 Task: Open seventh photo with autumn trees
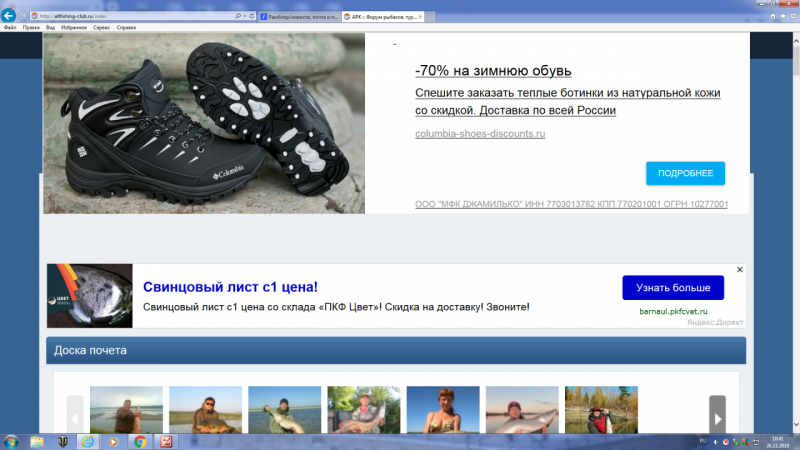602,410
